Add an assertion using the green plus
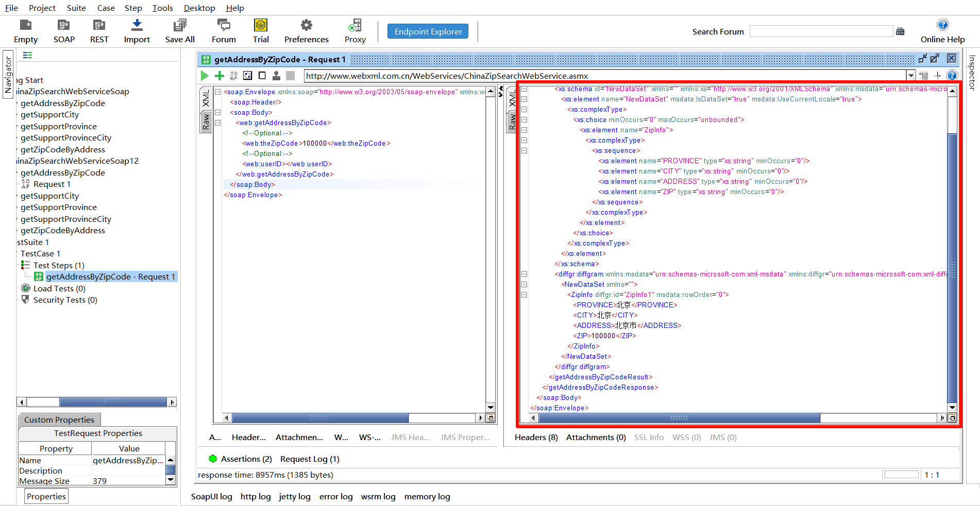This screenshot has height=506, width=980. click(219, 76)
